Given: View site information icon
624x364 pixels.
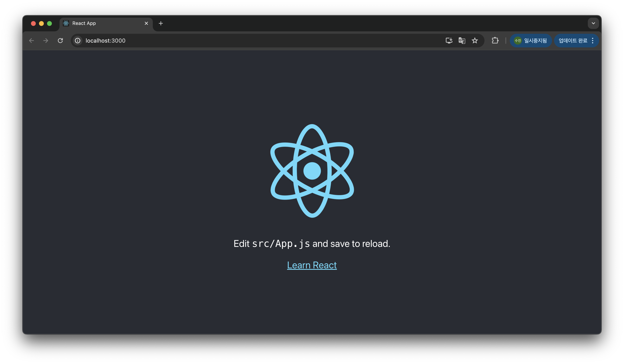Looking at the screenshot, I should pos(78,41).
